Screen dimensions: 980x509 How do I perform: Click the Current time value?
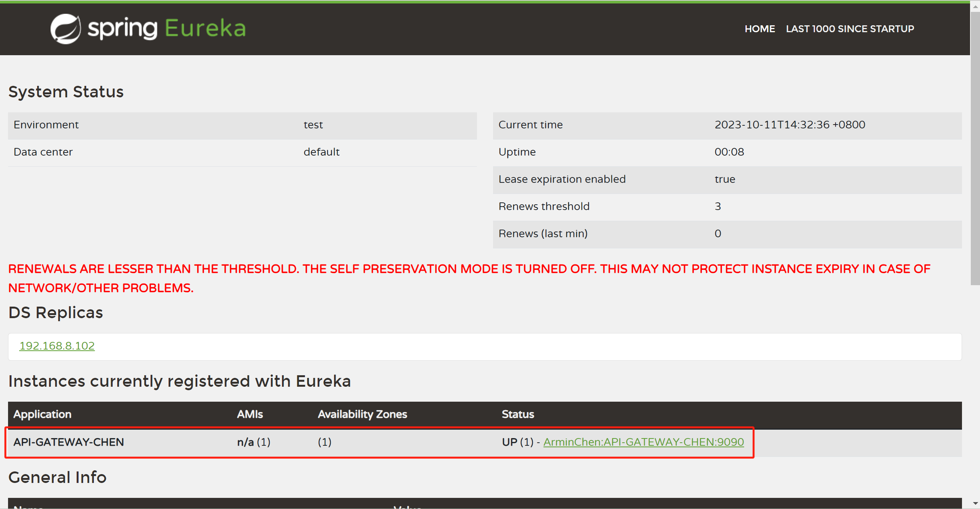(x=790, y=125)
